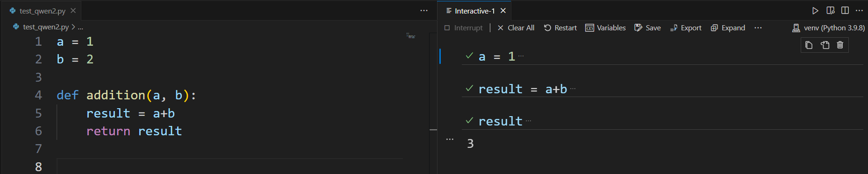Delete the cell with the trash icon

click(840, 45)
